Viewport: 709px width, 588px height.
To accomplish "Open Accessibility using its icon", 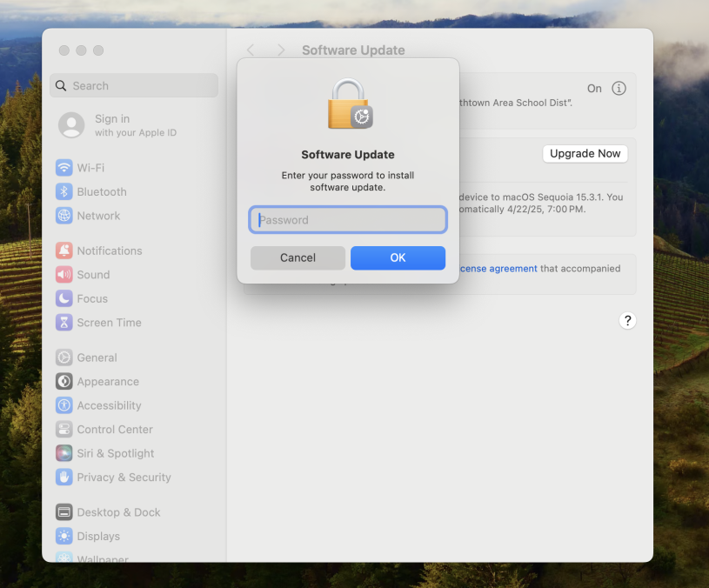I will tap(64, 405).
